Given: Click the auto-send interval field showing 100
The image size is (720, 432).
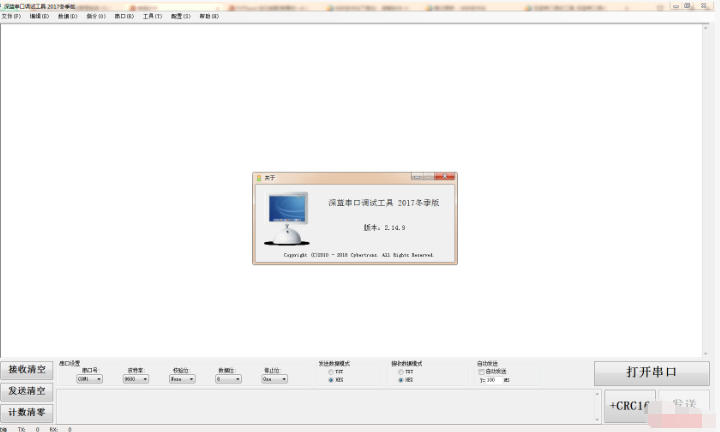Looking at the screenshot, I should pos(494,380).
